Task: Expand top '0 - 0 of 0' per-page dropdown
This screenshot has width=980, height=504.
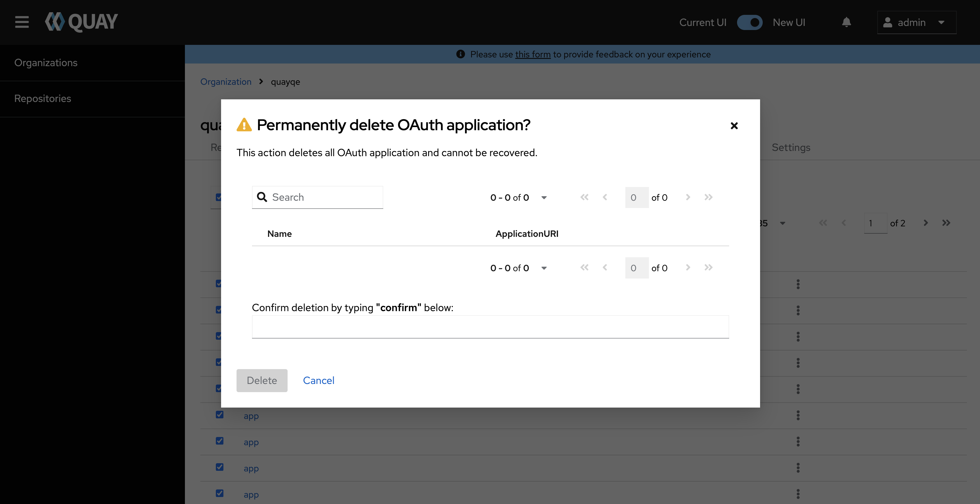Action: tap(544, 197)
